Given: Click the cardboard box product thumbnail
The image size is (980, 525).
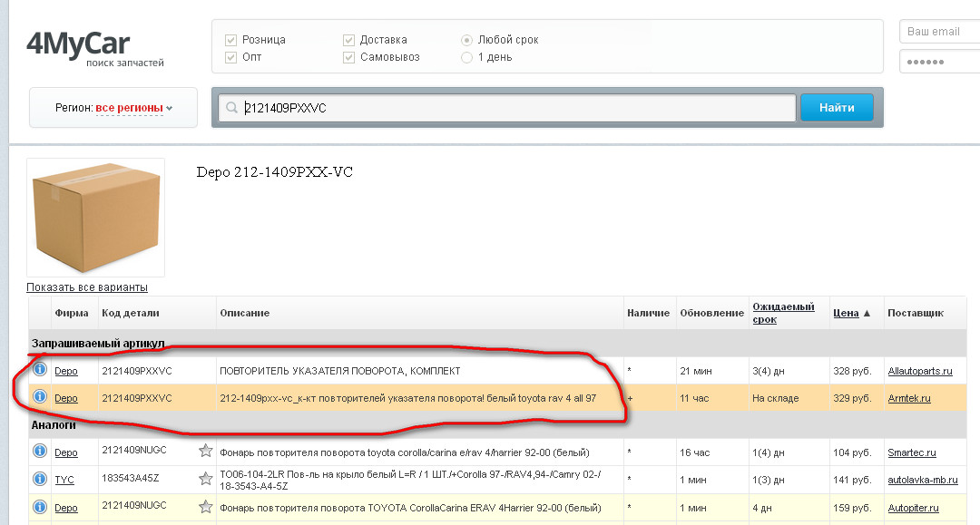Looking at the screenshot, I should pos(95,218).
